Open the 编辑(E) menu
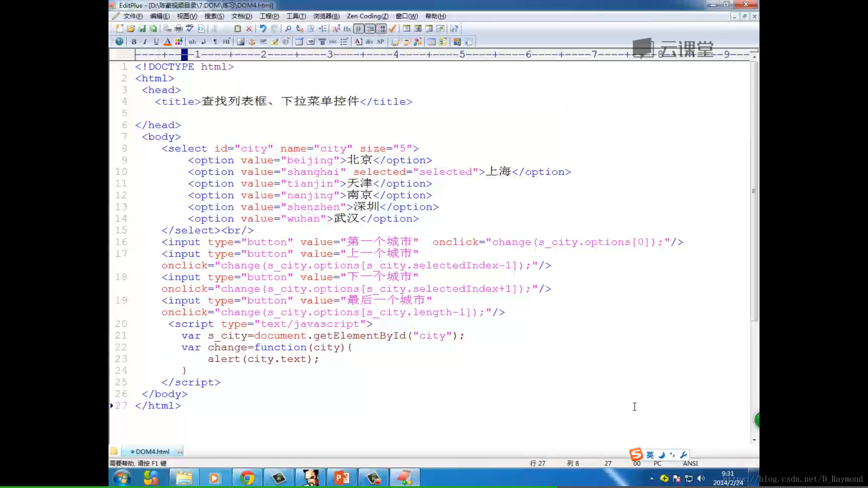Screen dimensions: 868x488 (x=160, y=16)
